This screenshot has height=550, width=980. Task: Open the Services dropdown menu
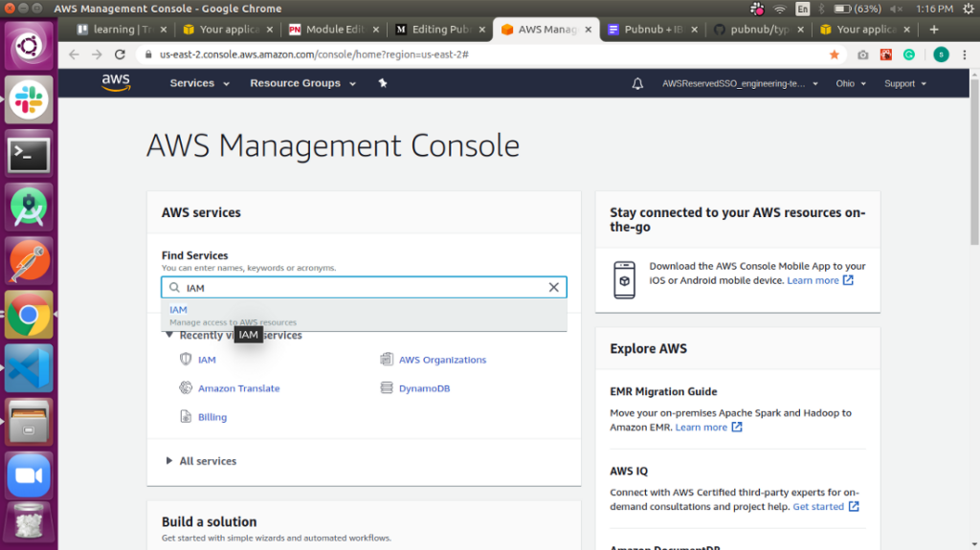click(199, 83)
